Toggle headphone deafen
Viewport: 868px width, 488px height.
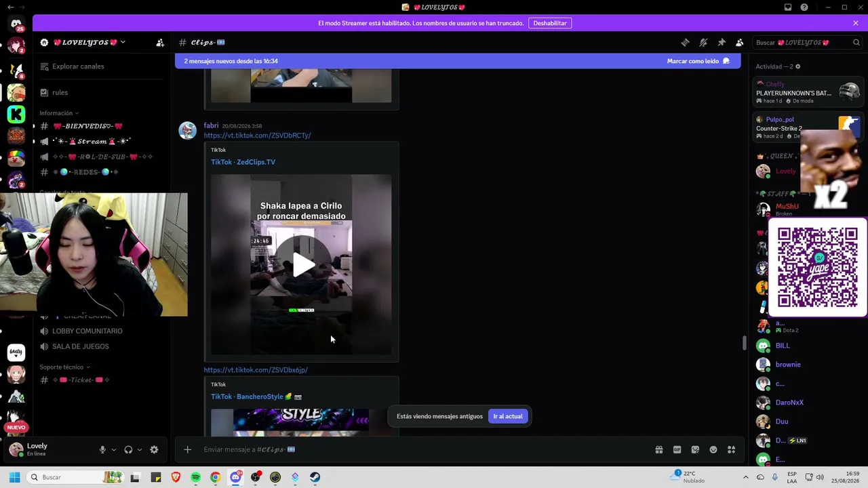pos(128,449)
